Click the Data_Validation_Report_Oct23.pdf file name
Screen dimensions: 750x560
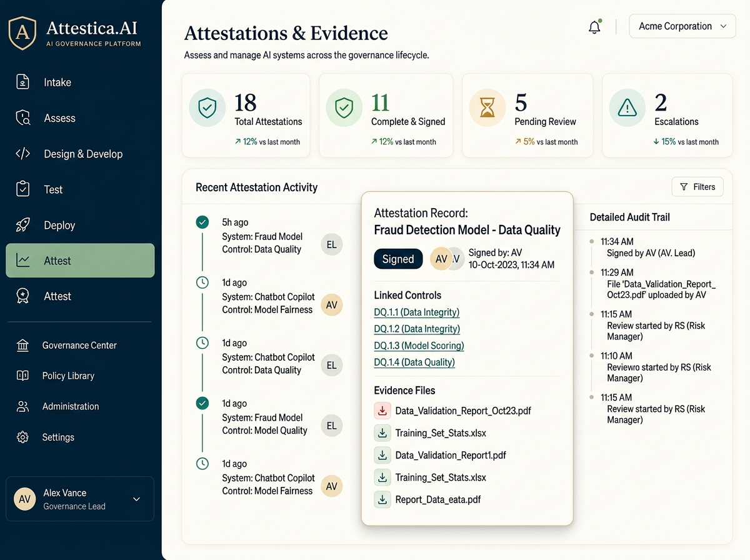463,411
